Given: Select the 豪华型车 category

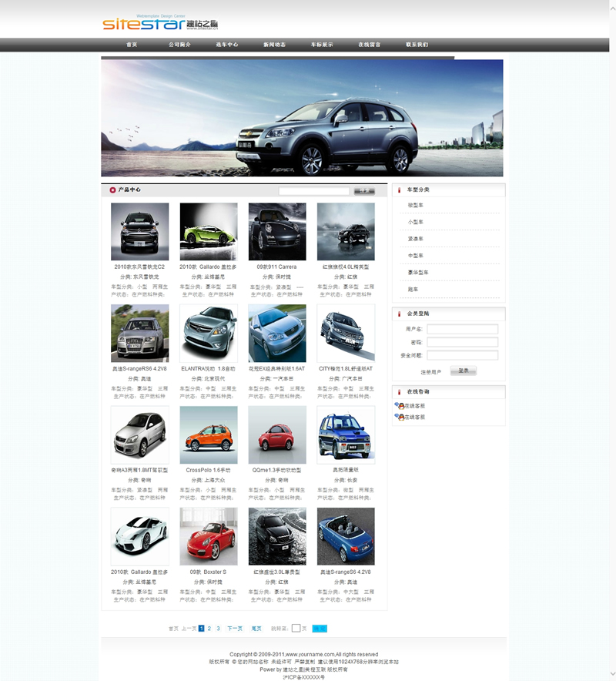Looking at the screenshot, I should pos(418,273).
